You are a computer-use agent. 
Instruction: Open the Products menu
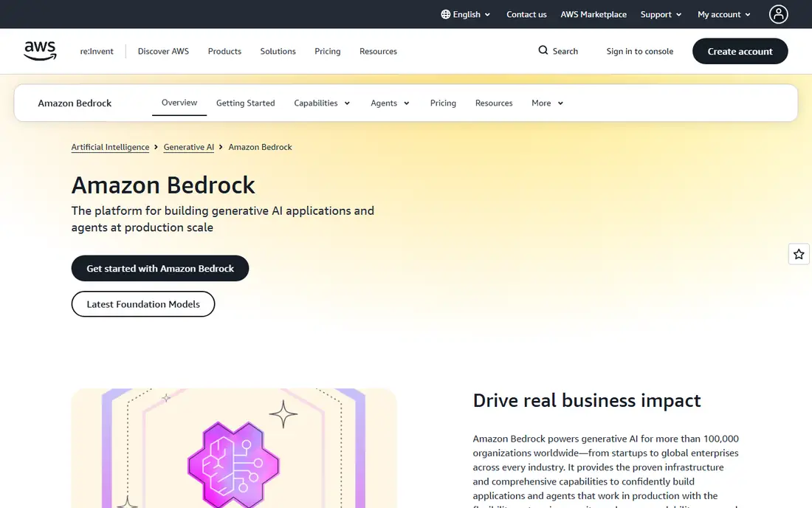[224, 51]
